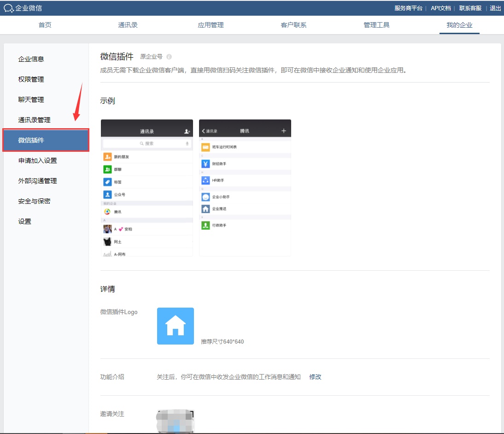Switch to the 通讯录 tab

[x=128, y=25]
